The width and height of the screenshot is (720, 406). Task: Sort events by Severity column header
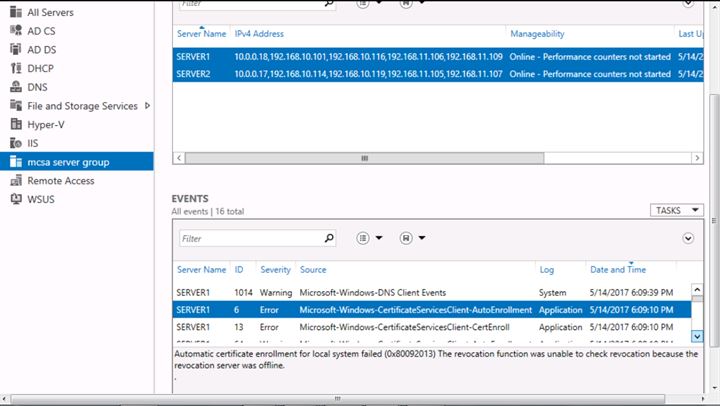[x=275, y=270]
